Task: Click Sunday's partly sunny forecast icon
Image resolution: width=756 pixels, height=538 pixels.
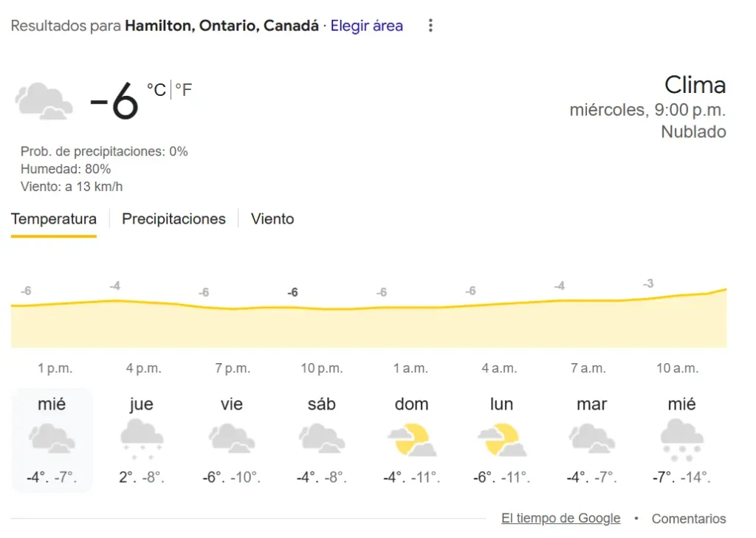Action: (412, 439)
